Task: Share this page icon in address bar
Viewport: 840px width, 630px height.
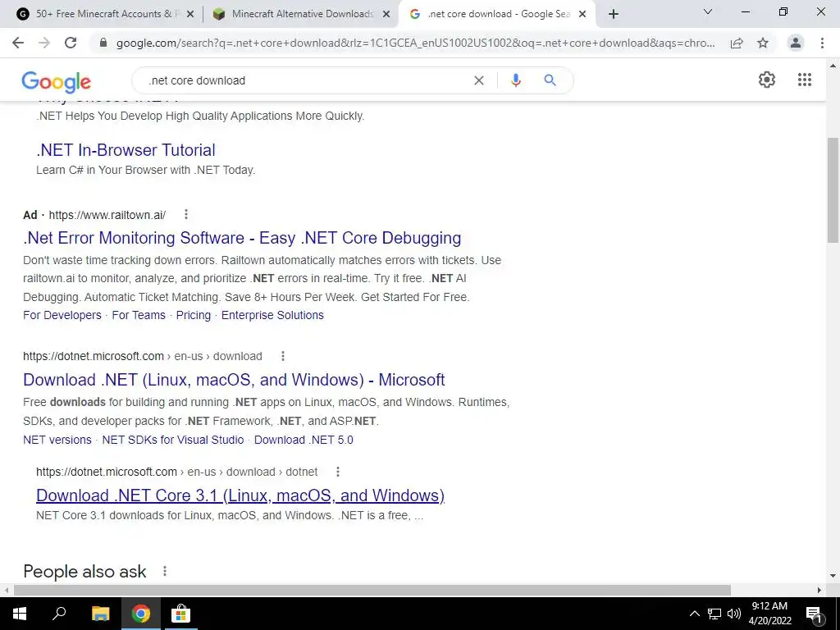Action: pos(737,43)
